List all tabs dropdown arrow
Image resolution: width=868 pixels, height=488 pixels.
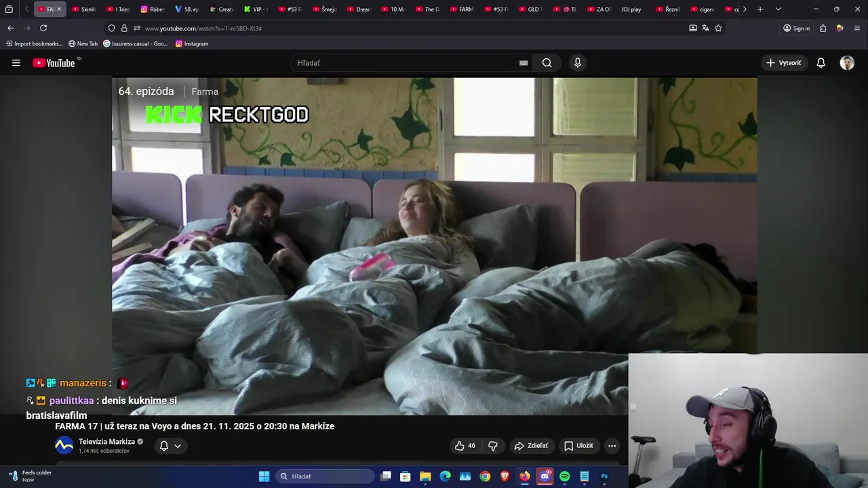pyautogui.click(x=778, y=9)
